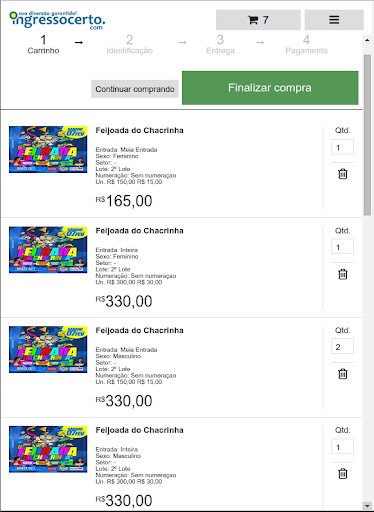Click Finalizar compra button

270,88
